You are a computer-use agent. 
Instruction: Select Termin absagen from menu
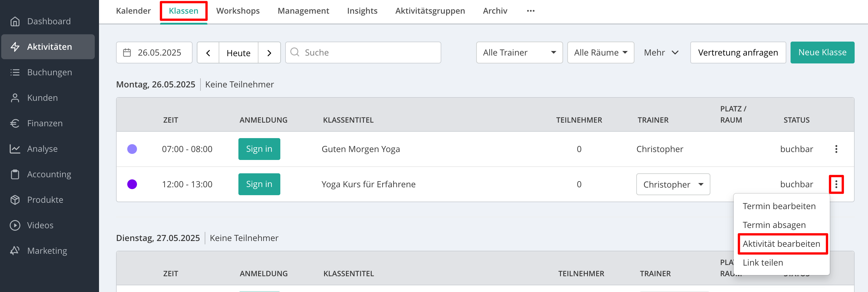[x=774, y=225]
